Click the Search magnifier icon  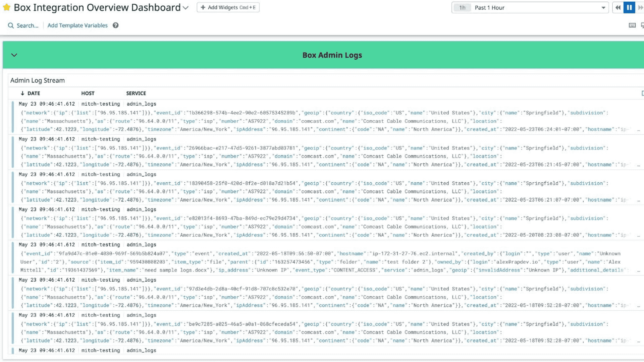point(11,25)
